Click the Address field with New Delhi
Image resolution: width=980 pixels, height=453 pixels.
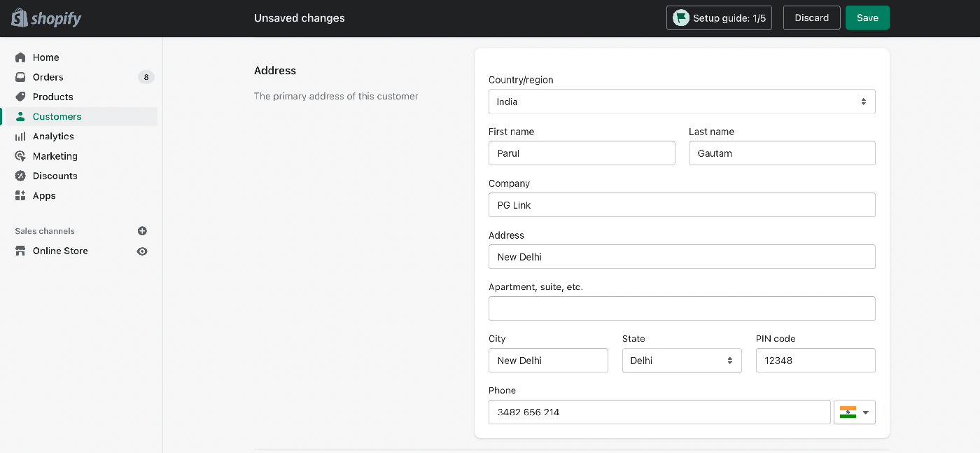pyautogui.click(x=682, y=257)
